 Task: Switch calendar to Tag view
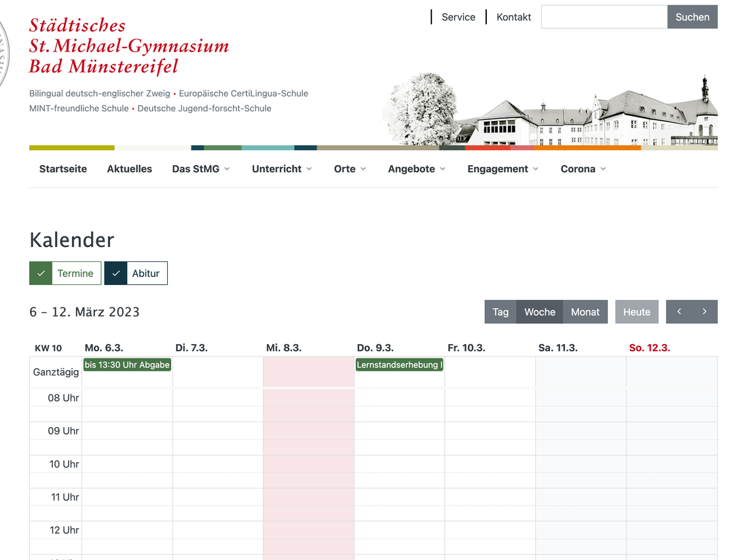pos(500,312)
